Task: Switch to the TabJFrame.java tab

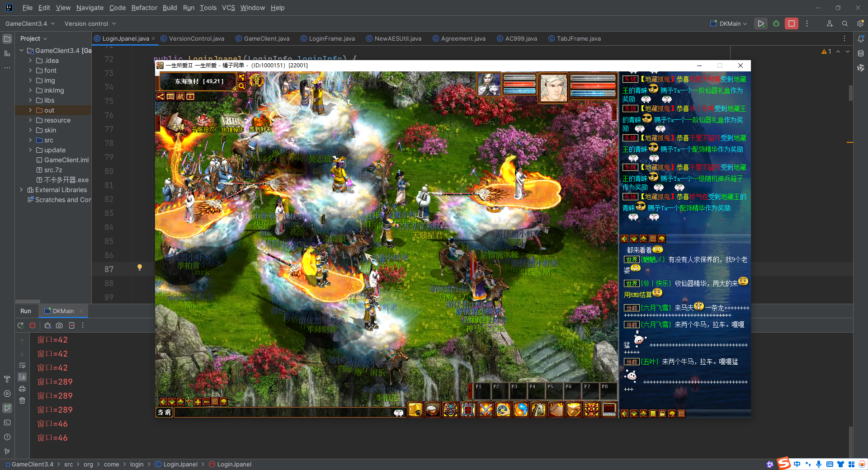Action: pos(574,38)
